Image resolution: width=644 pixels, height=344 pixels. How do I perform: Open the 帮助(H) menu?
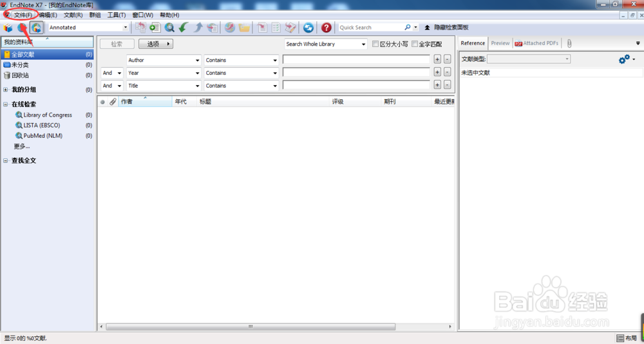169,15
